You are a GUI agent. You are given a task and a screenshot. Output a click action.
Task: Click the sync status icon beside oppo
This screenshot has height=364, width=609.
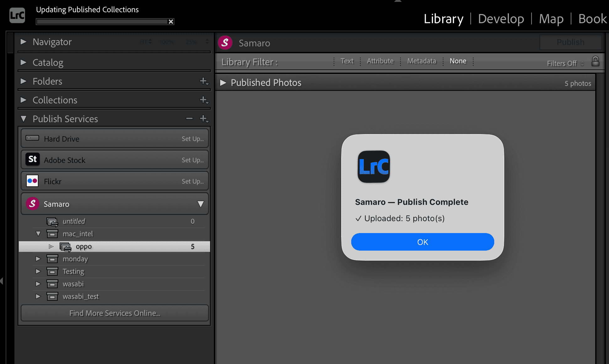point(51,247)
